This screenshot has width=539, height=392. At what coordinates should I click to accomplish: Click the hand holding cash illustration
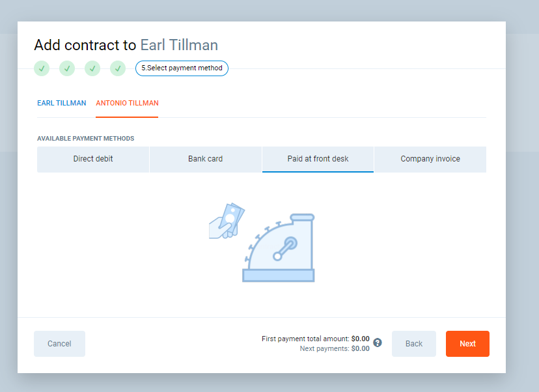coord(226,221)
